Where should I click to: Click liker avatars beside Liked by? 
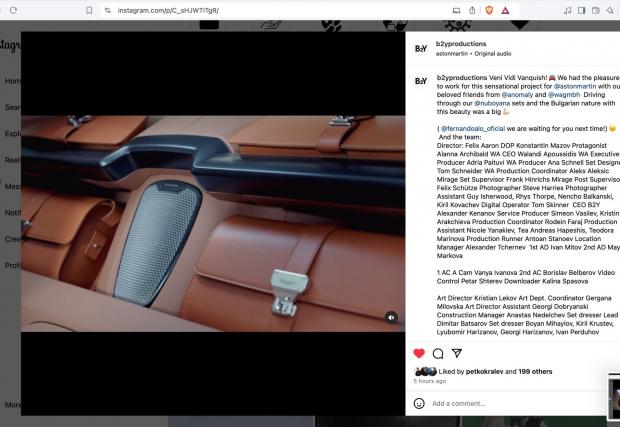click(x=425, y=372)
